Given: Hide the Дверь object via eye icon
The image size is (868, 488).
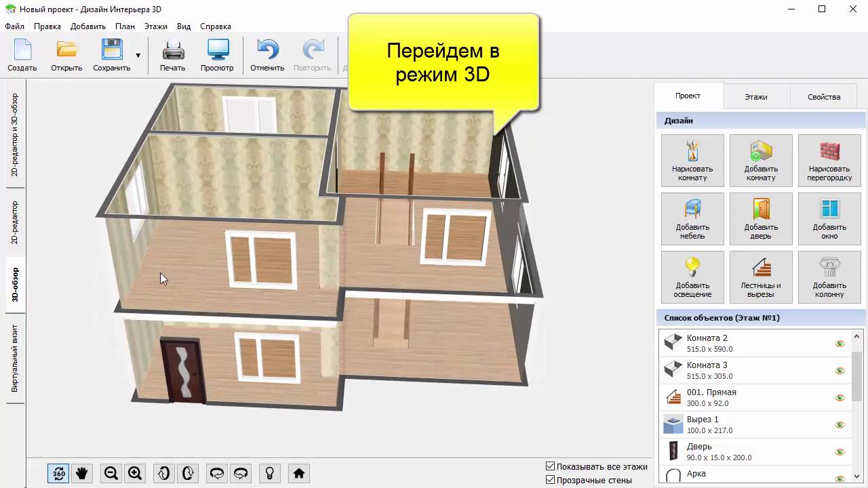Looking at the screenshot, I should [840, 452].
